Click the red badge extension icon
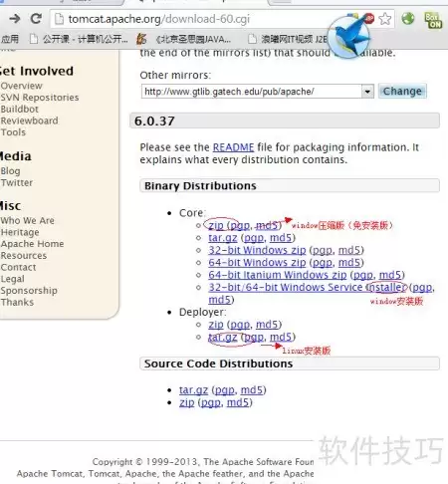Image resolution: width=448 pixels, height=484 pixels. point(369,18)
